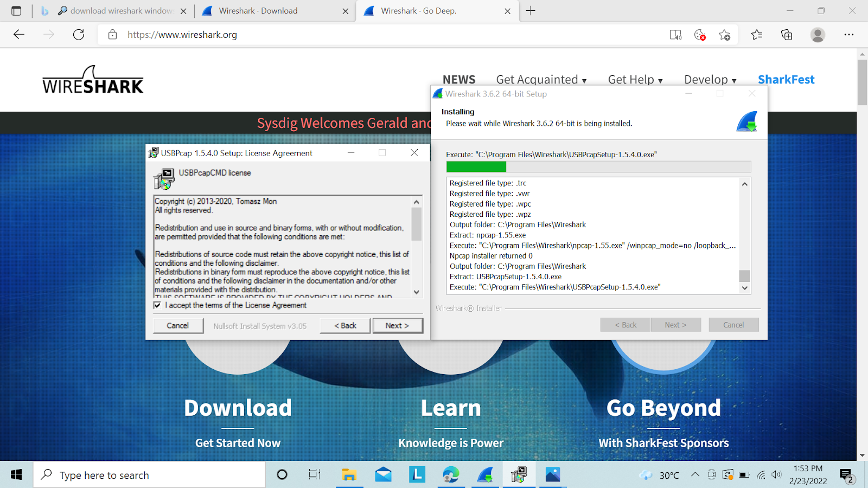Switch to 'download wireshark windows' tab
868x488 pixels.
pyautogui.click(x=114, y=11)
